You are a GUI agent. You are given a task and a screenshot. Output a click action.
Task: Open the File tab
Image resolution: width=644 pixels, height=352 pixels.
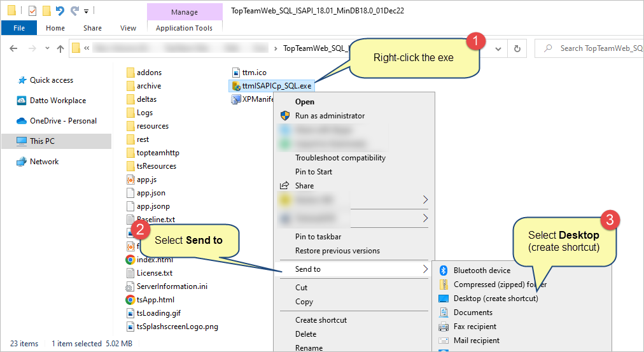(19, 28)
